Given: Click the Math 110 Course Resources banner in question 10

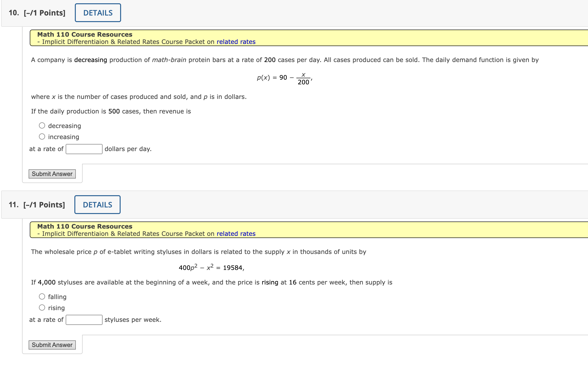Looking at the screenshot, I should (x=85, y=34).
